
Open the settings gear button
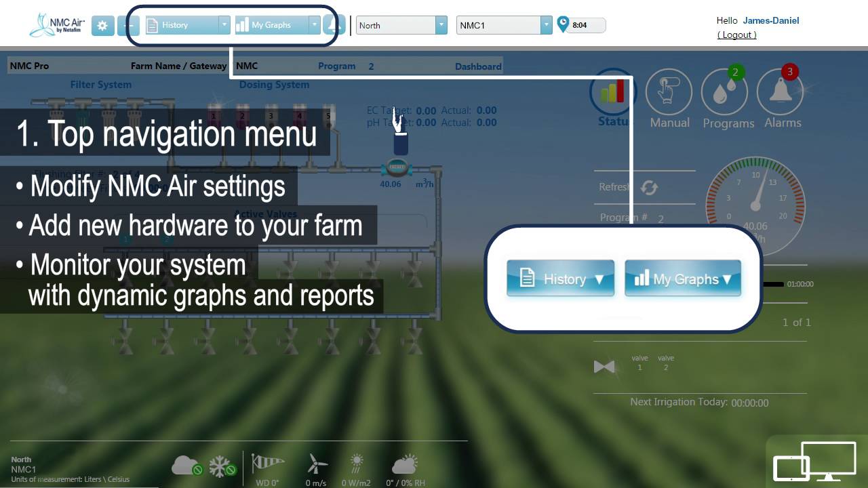click(x=102, y=26)
